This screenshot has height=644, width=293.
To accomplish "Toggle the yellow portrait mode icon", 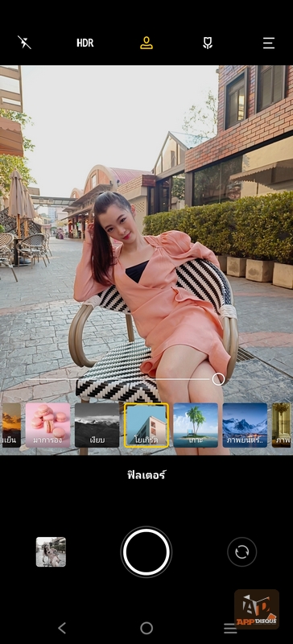I will 146,43.
